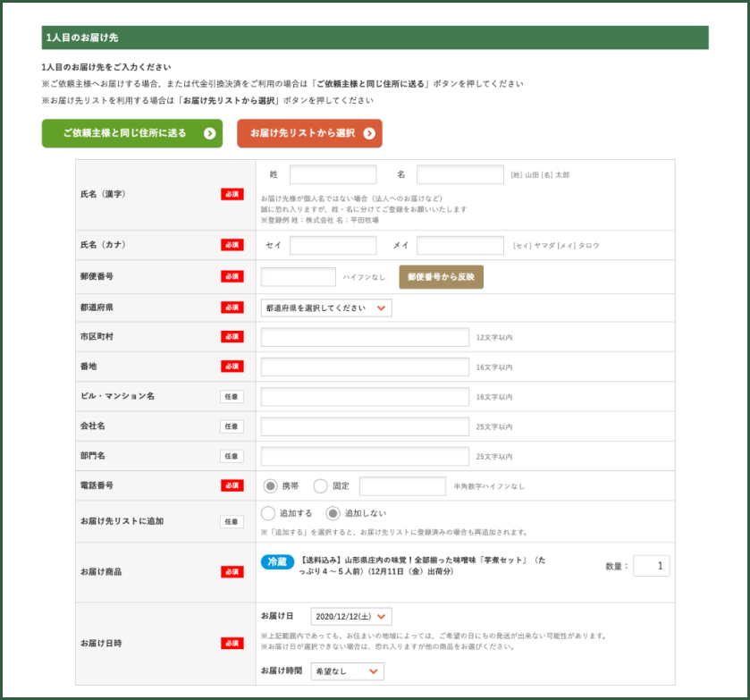Click the お届け日時 row label
This screenshot has height=700, width=750.
tap(101, 644)
